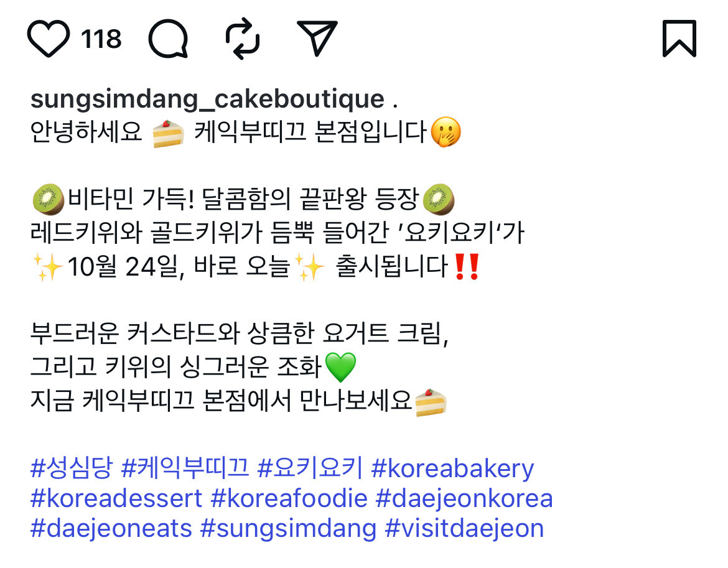Open the #sungsimdang hashtag
Viewport: 728px width, 568px height.
(288, 529)
